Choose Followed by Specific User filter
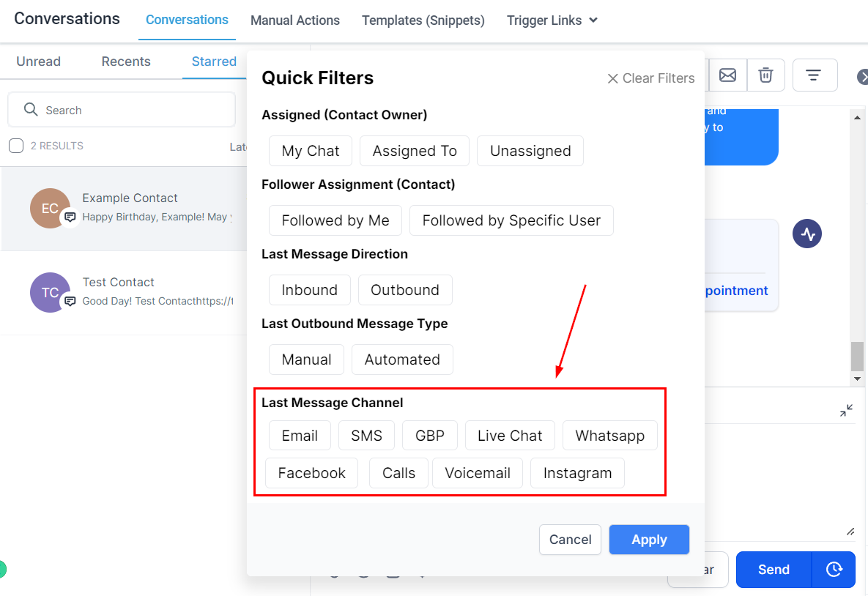The image size is (868, 596). point(511,220)
